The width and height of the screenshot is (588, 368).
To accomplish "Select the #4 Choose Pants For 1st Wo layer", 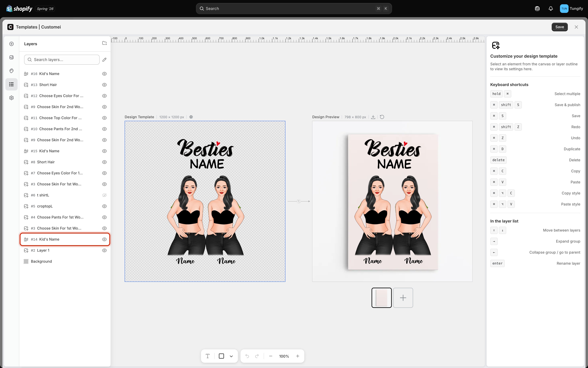I will (65, 217).
